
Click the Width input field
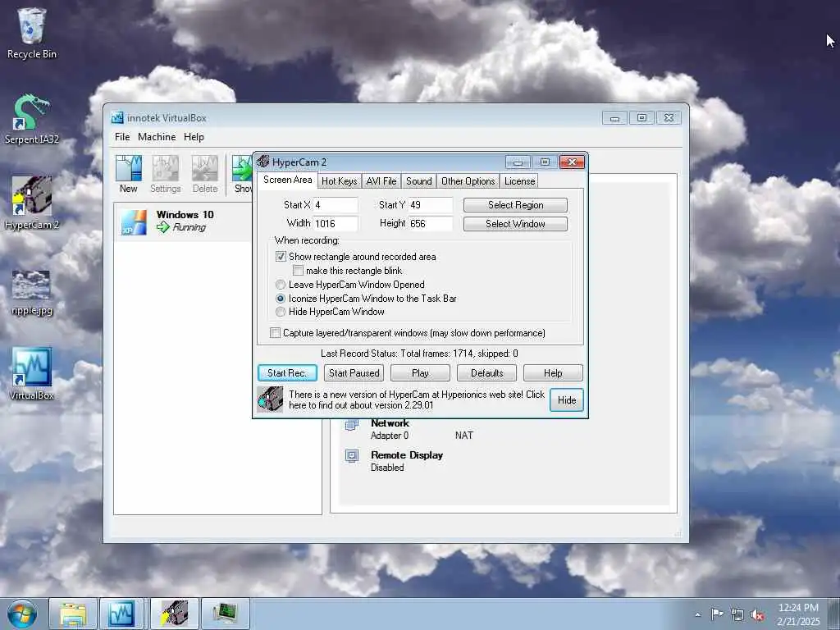(x=336, y=223)
